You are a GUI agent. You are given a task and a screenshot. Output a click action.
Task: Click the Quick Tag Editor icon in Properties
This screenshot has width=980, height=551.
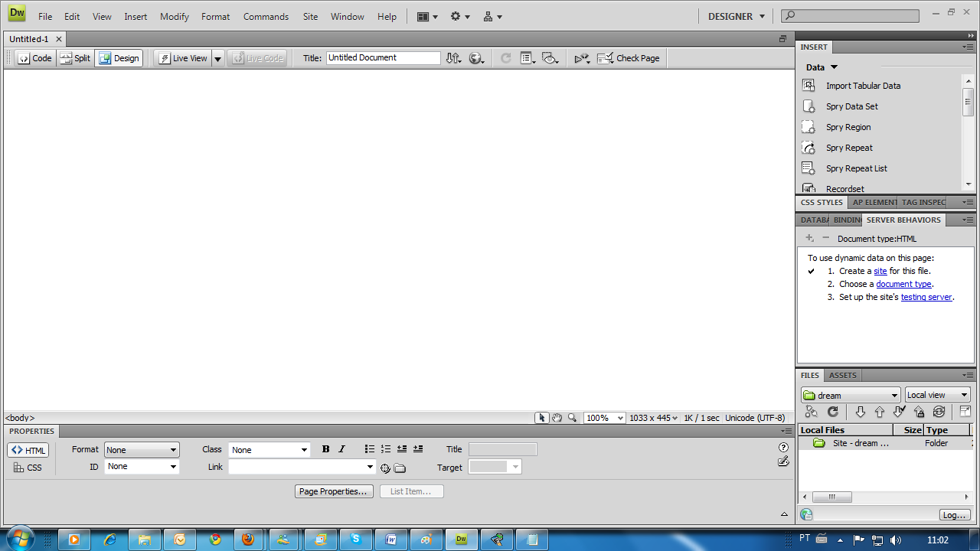pyautogui.click(x=783, y=461)
